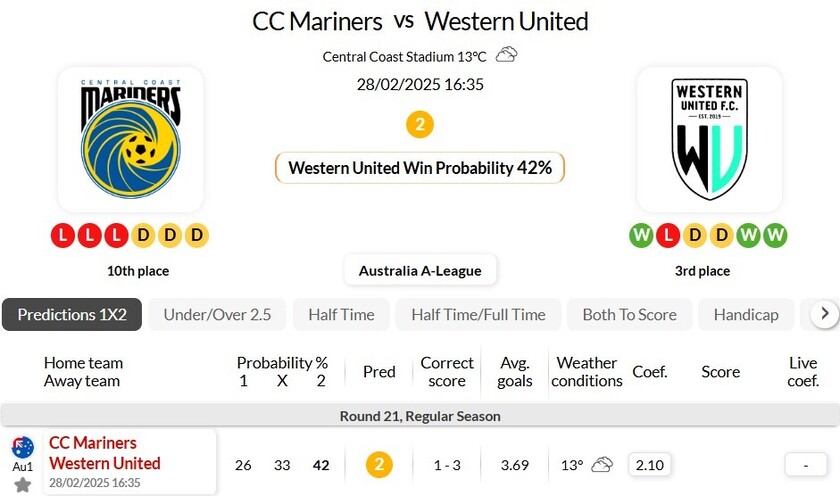840x496 pixels.
Task: Switch to the Under/Over 2.5 tab
Action: (x=217, y=314)
